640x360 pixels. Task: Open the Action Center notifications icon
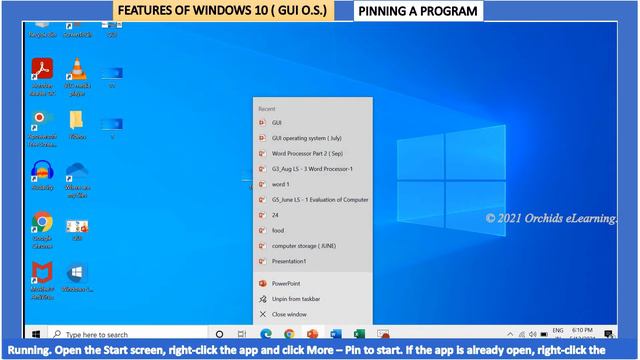coord(609,333)
